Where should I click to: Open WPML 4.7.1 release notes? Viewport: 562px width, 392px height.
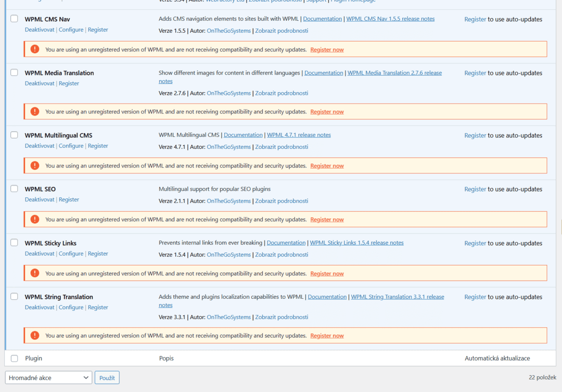tap(299, 135)
